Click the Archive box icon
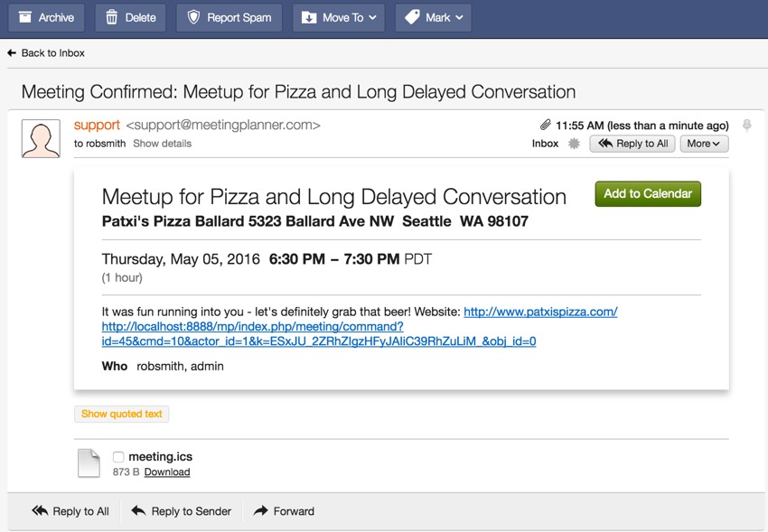The width and height of the screenshot is (768, 532). point(25,17)
